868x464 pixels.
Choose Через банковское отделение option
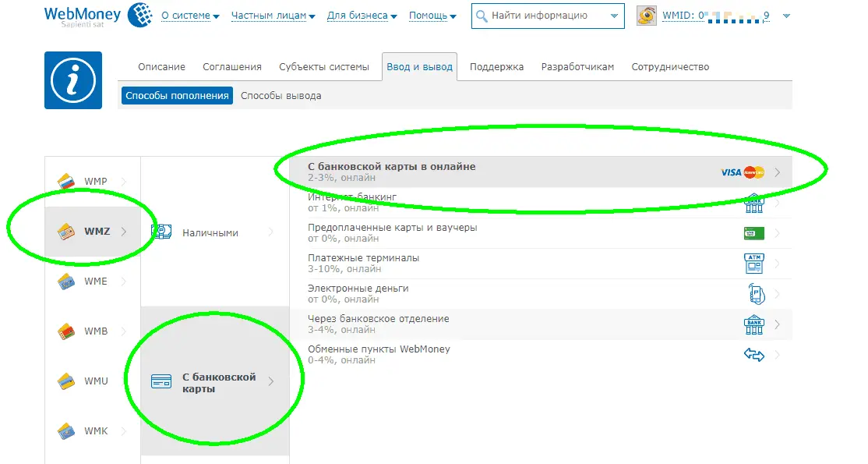coord(540,324)
